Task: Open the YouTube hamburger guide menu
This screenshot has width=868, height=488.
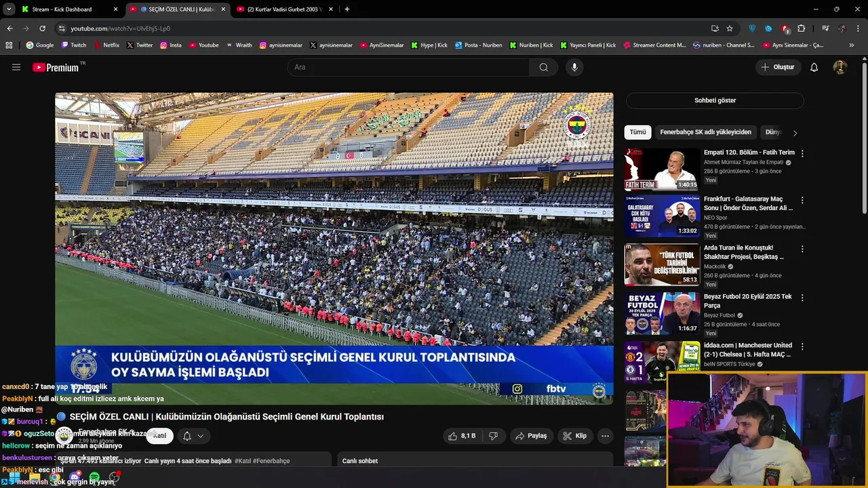Action: [x=16, y=67]
